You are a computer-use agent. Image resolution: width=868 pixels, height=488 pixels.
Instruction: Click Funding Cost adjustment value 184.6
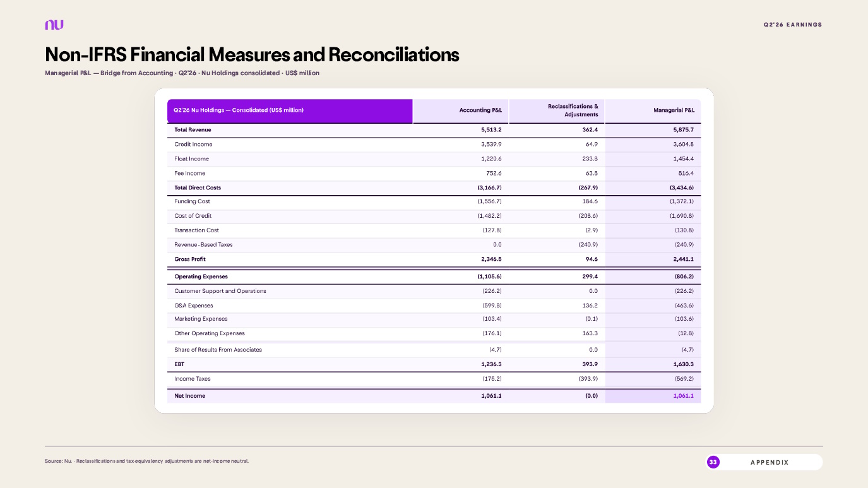tap(589, 201)
